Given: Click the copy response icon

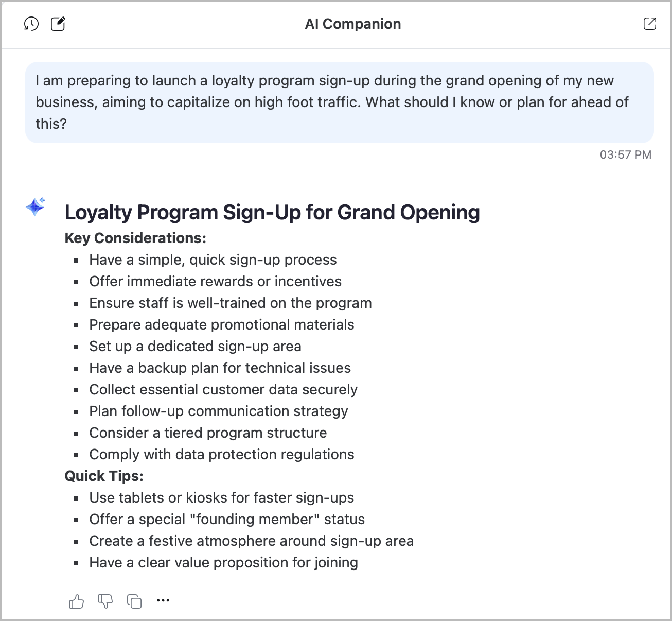Looking at the screenshot, I should tap(134, 600).
